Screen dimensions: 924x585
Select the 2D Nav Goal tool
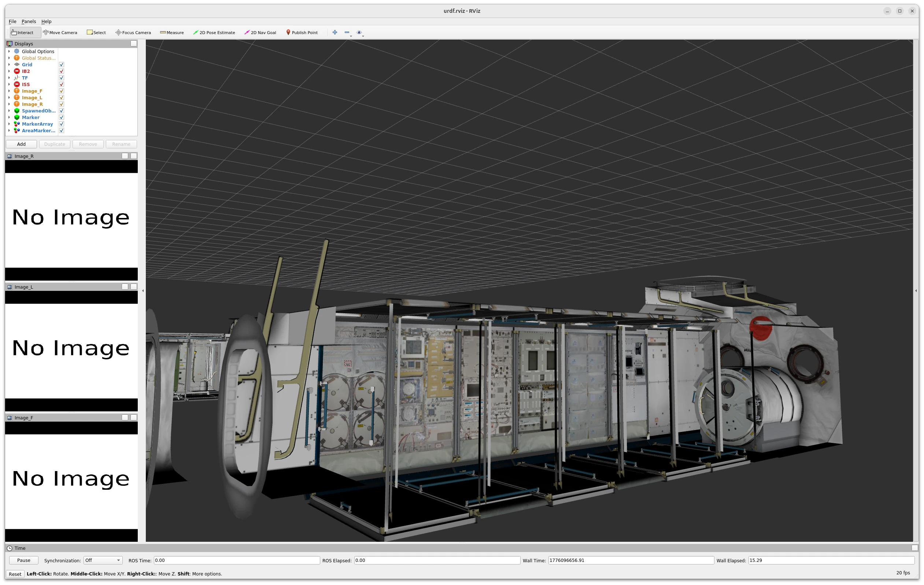point(260,33)
